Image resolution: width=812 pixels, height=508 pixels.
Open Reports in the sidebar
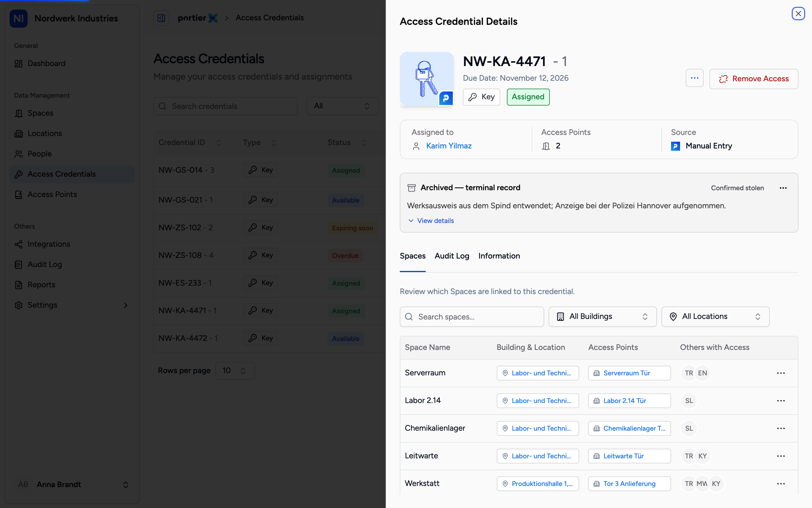click(72, 285)
